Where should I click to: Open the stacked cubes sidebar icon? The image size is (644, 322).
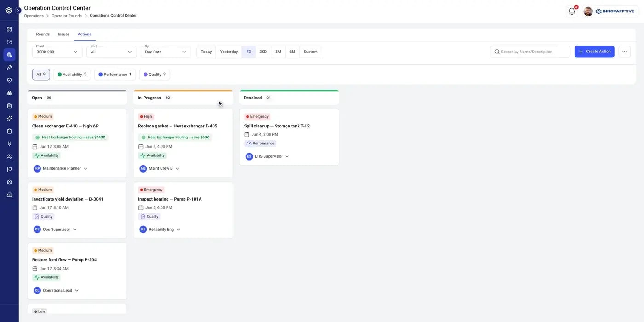9,93
